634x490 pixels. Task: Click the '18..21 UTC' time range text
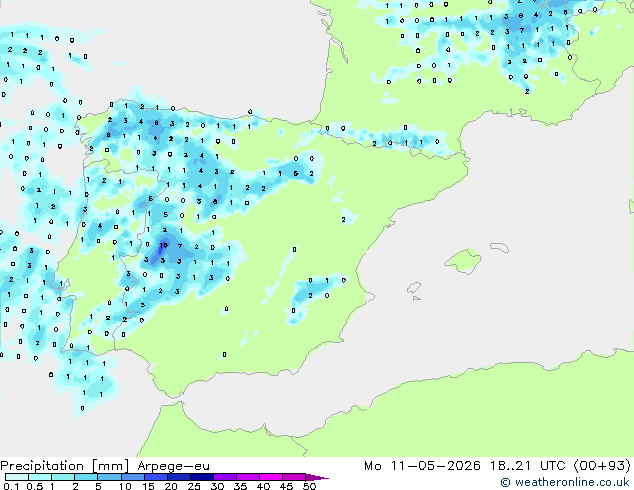[x=528, y=466]
